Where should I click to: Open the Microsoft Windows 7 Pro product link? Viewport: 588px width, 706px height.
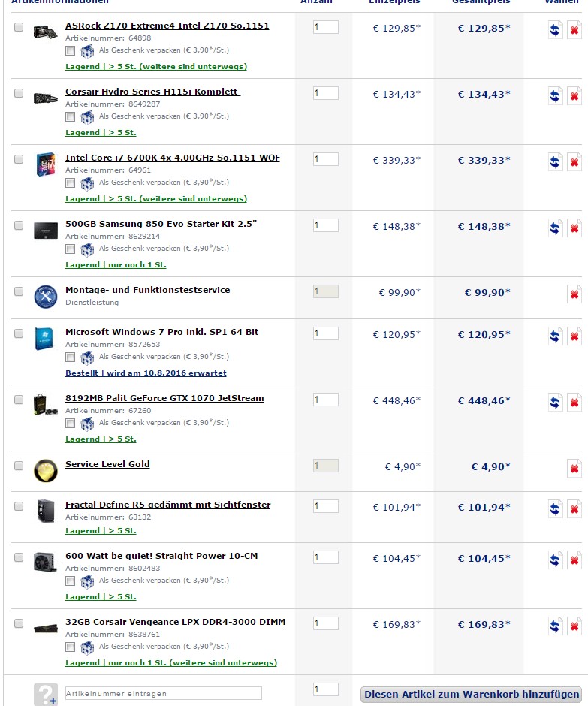tap(161, 332)
